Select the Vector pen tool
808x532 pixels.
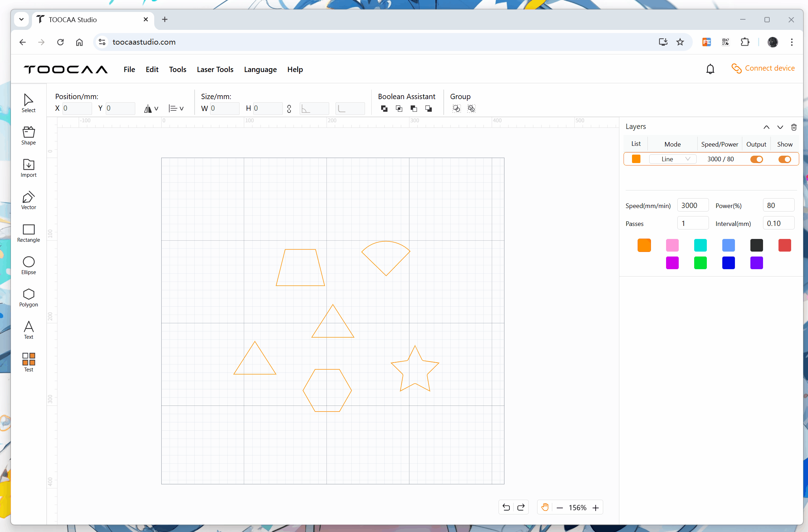pos(28,200)
